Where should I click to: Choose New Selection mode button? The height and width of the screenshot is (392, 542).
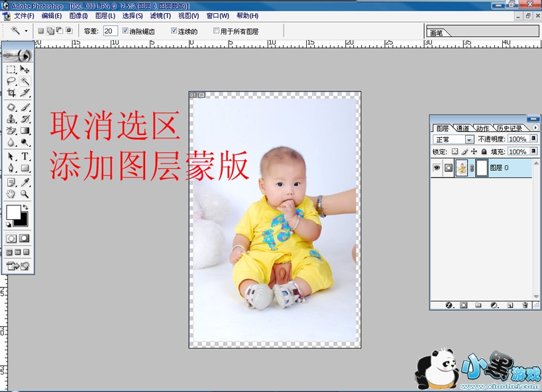(x=41, y=30)
